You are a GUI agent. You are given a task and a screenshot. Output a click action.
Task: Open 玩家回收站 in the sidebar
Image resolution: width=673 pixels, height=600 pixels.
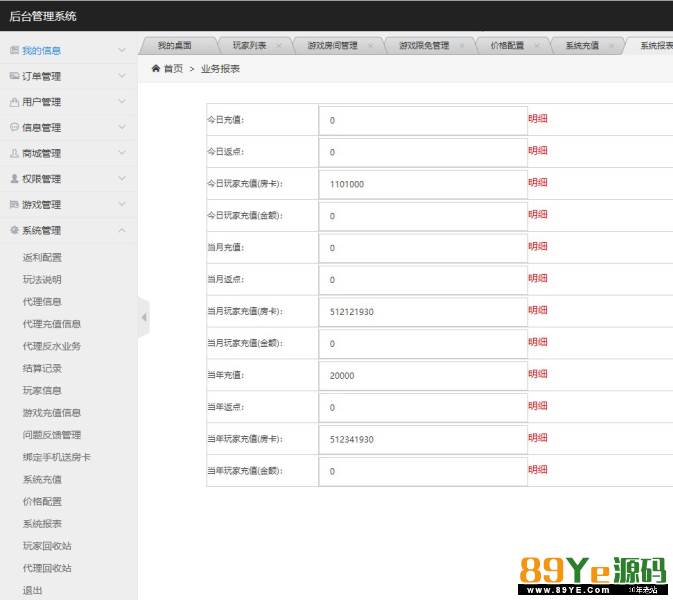click(x=47, y=546)
